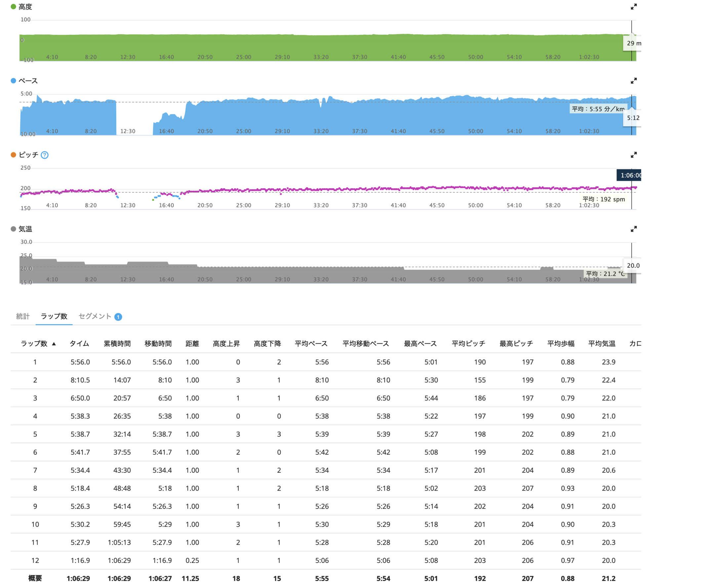Click the 1:06:00 time marker on cadence chart
This screenshot has width=706, height=588.
click(629, 175)
